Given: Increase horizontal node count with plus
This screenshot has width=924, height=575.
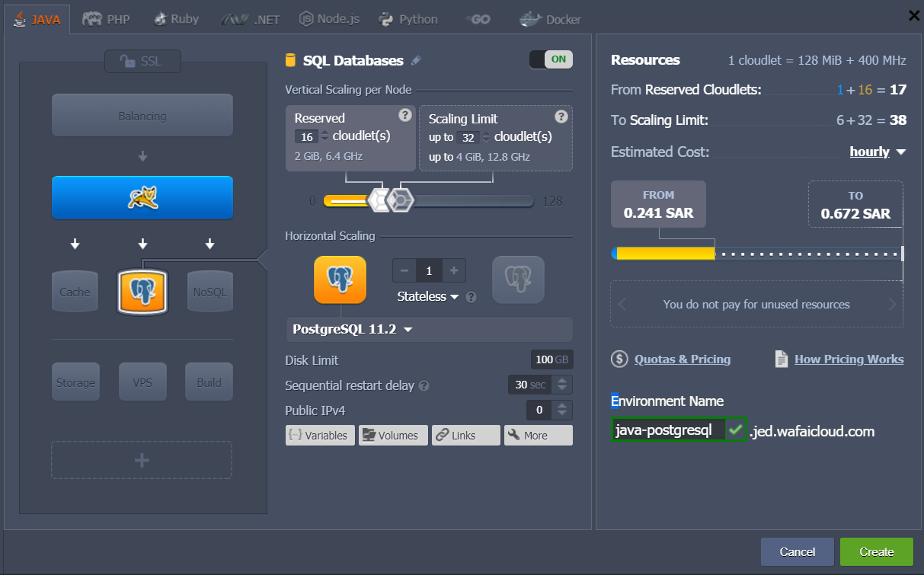Looking at the screenshot, I should pyautogui.click(x=454, y=270).
